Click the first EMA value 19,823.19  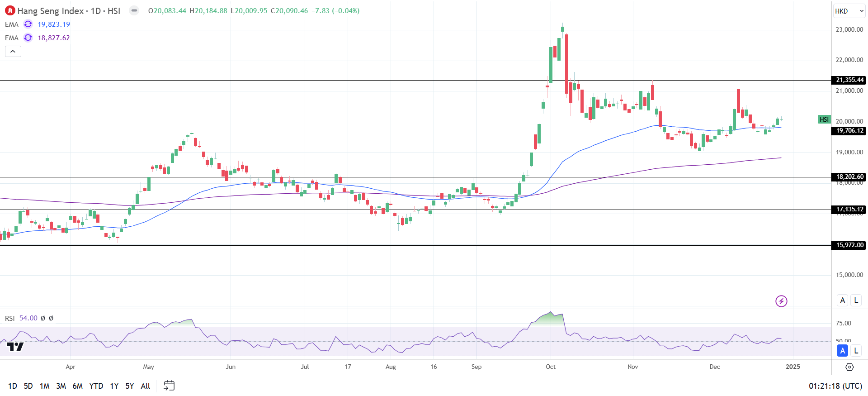pyautogui.click(x=54, y=24)
